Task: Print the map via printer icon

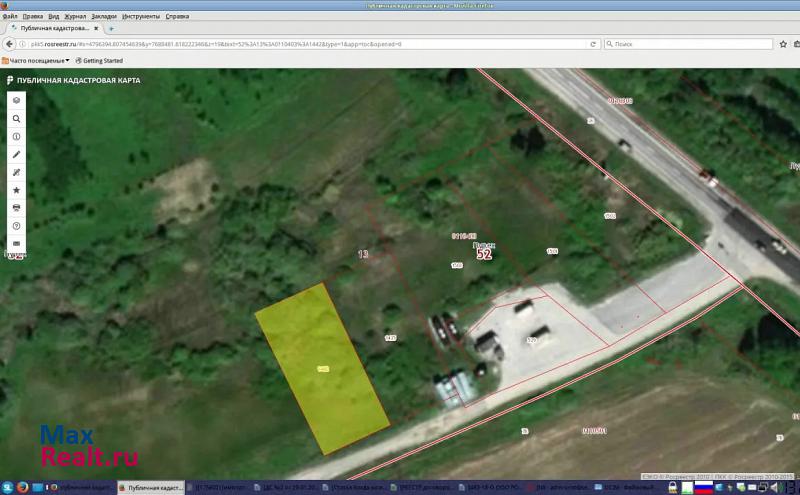Action: point(17,207)
